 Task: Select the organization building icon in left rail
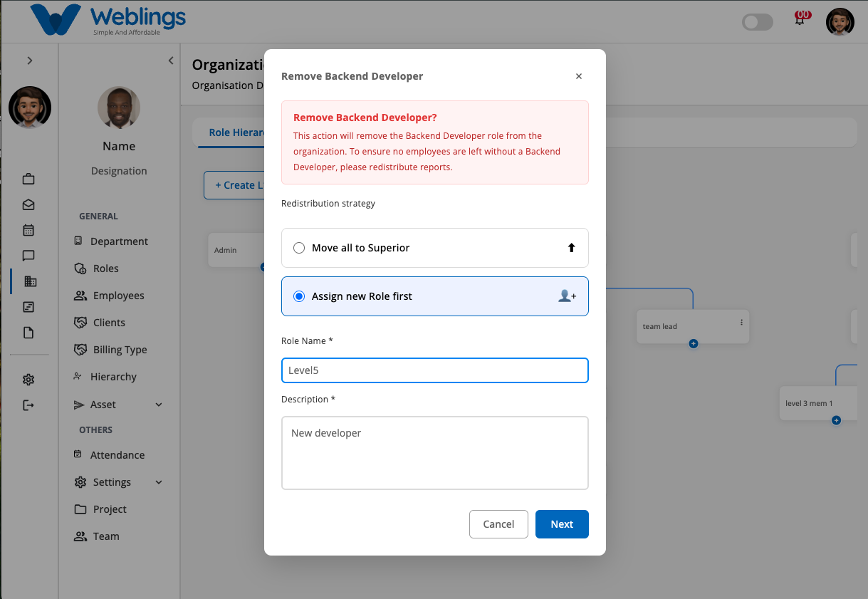coord(30,281)
